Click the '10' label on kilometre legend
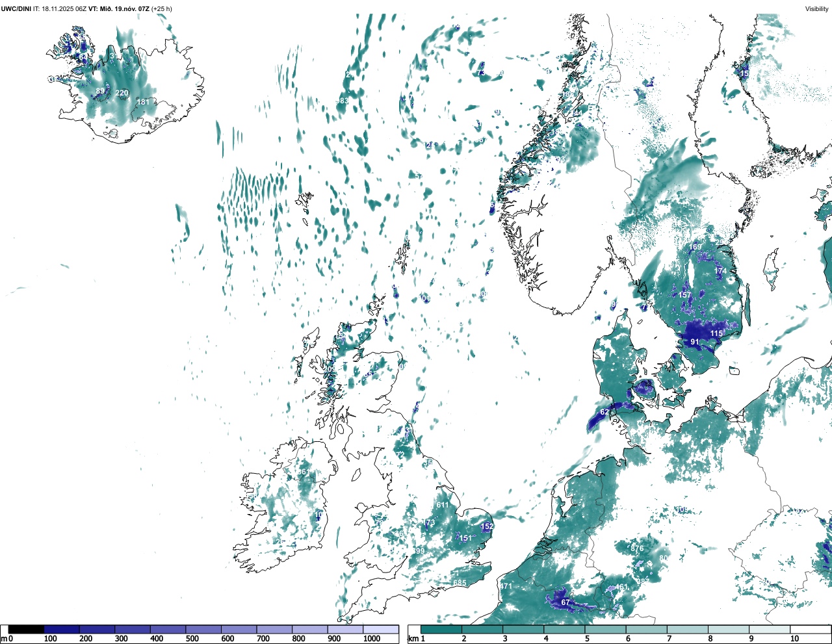The image size is (832, 644). [794, 639]
